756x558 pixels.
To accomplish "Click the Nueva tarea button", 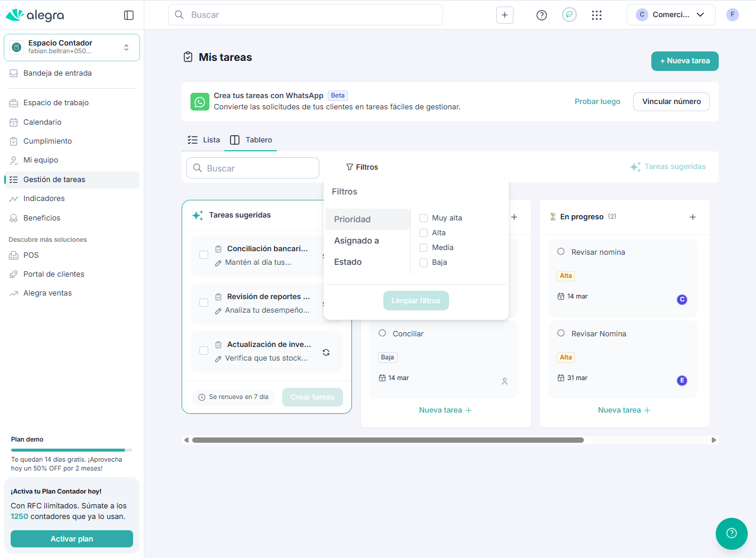I will [x=684, y=61].
